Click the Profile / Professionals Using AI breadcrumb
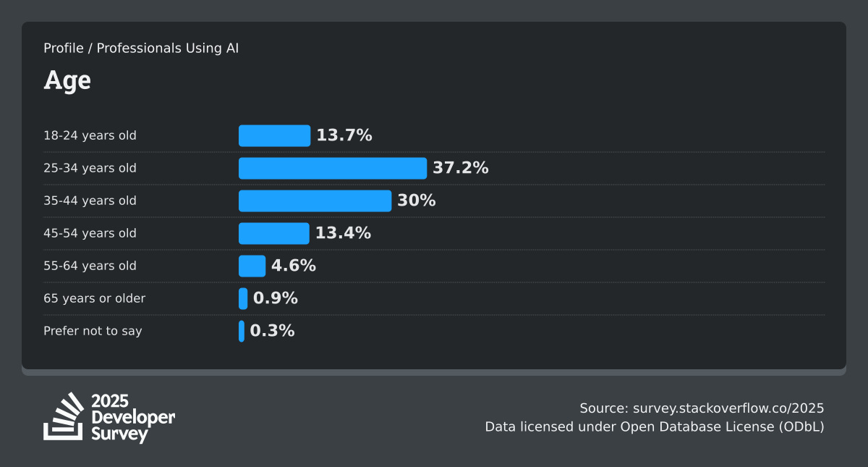 [x=141, y=49]
